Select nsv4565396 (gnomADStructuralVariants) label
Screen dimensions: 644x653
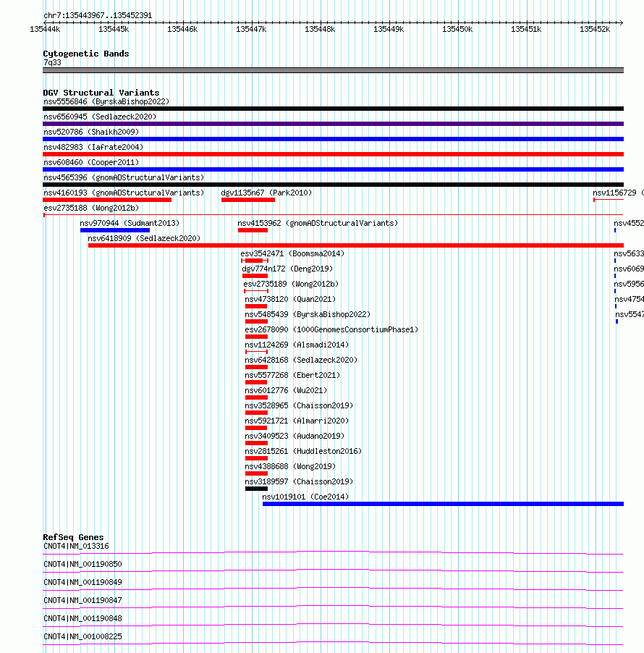[124, 177]
